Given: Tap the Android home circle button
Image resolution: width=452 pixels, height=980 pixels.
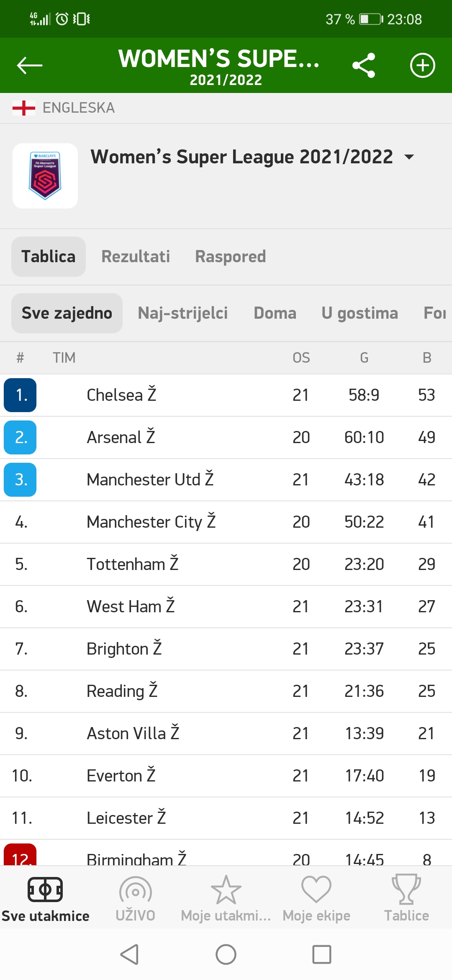Looking at the screenshot, I should tap(226, 954).
